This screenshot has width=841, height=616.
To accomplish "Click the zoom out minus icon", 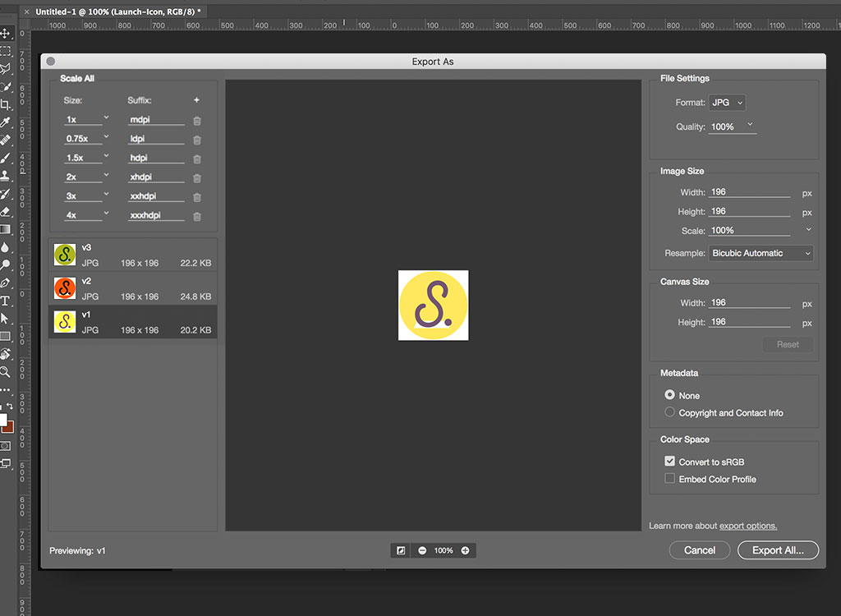I will (422, 550).
